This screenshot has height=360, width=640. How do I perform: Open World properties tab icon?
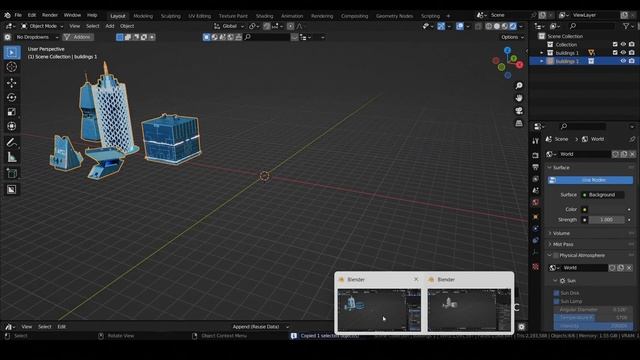coord(536,202)
